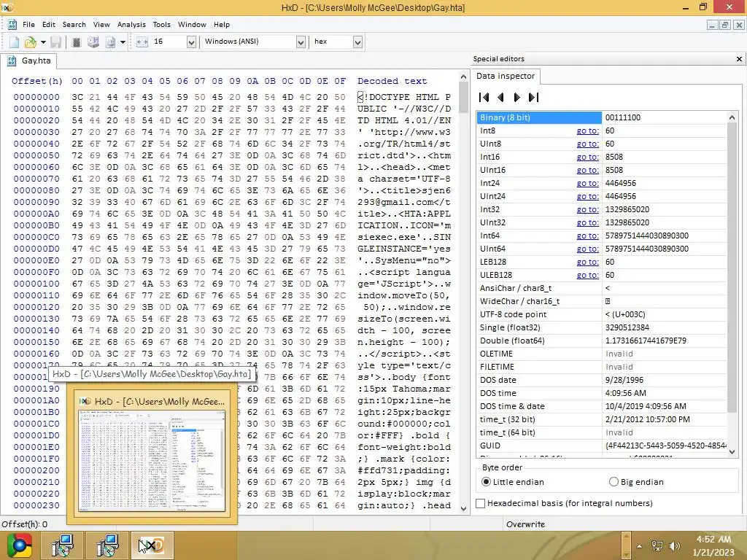Image resolution: width=747 pixels, height=560 pixels.
Task: Click 'go to:' link for Int8
Action: (x=587, y=131)
